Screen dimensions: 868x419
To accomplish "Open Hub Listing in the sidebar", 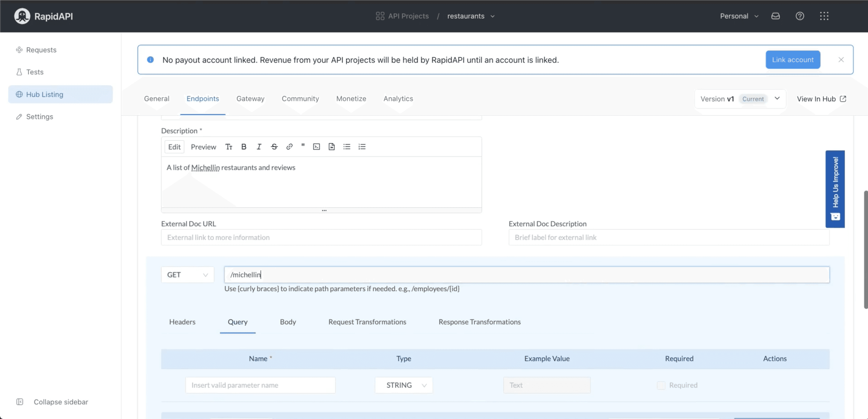I will pos(60,94).
